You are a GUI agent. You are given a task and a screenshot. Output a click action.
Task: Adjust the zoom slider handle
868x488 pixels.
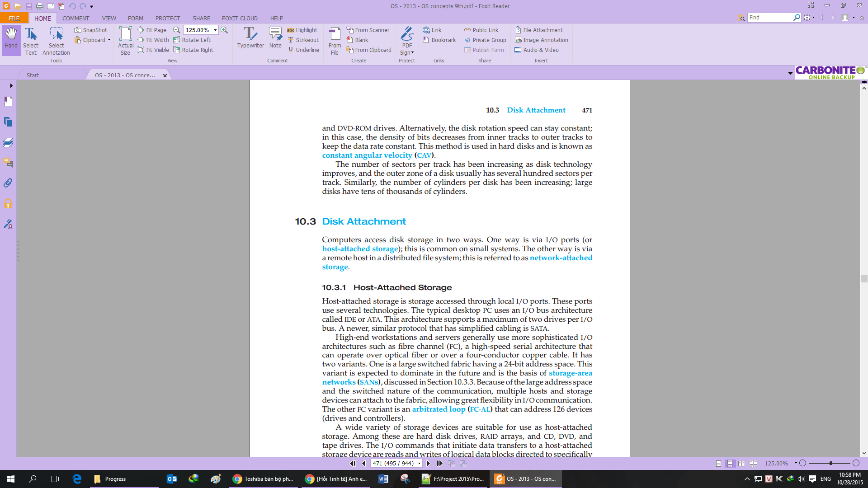click(x=830, y=463)
